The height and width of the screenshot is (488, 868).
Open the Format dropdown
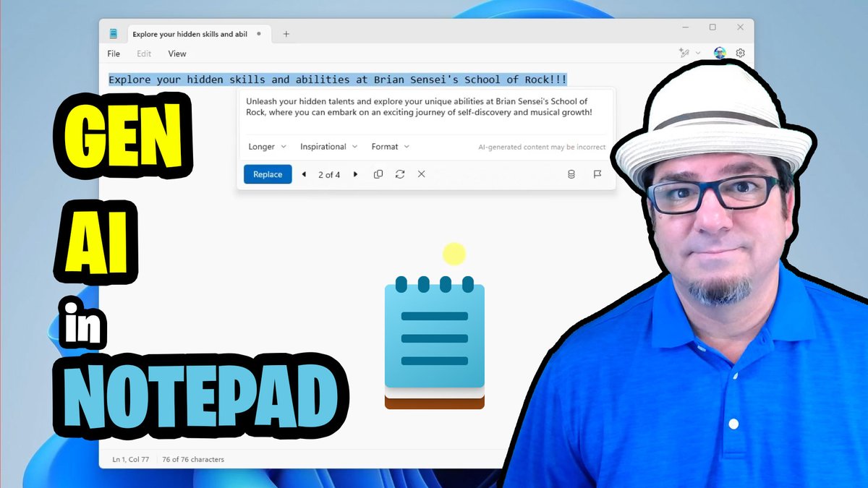pyautogui.click(x=391, y=146)
